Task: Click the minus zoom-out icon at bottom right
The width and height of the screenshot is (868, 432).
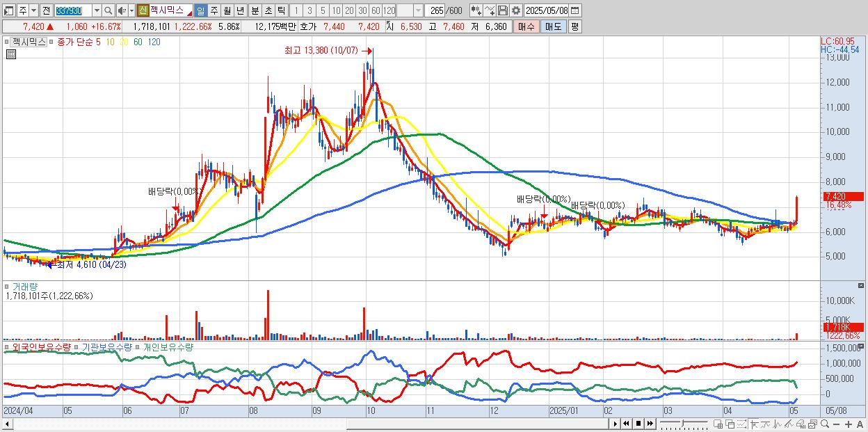Action: click(836, 424)
